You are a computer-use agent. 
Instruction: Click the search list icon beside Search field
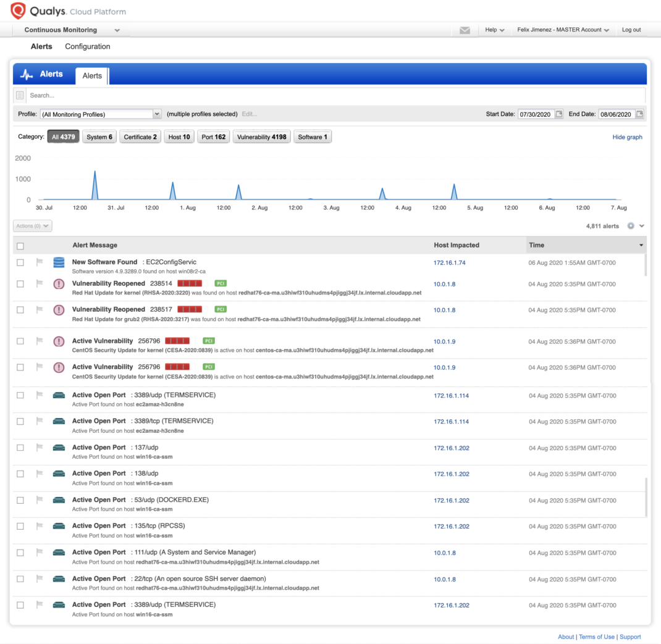(x=20, y=95)
